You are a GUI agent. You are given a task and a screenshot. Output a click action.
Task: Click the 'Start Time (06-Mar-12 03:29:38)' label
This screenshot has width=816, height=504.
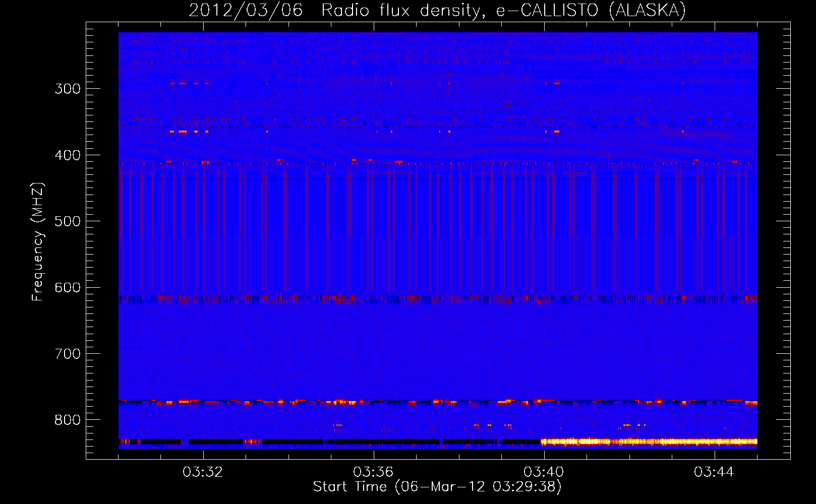pyautogui.click(x=437, y=487)
